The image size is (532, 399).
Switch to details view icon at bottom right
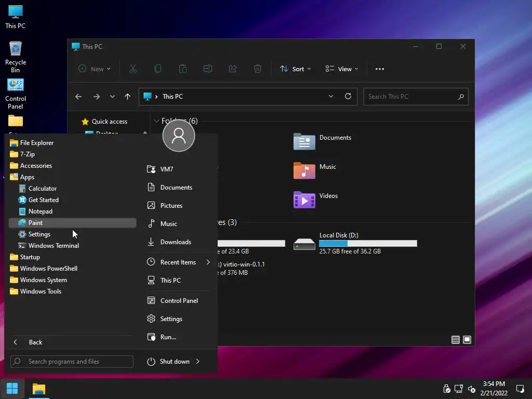(455, 340)
